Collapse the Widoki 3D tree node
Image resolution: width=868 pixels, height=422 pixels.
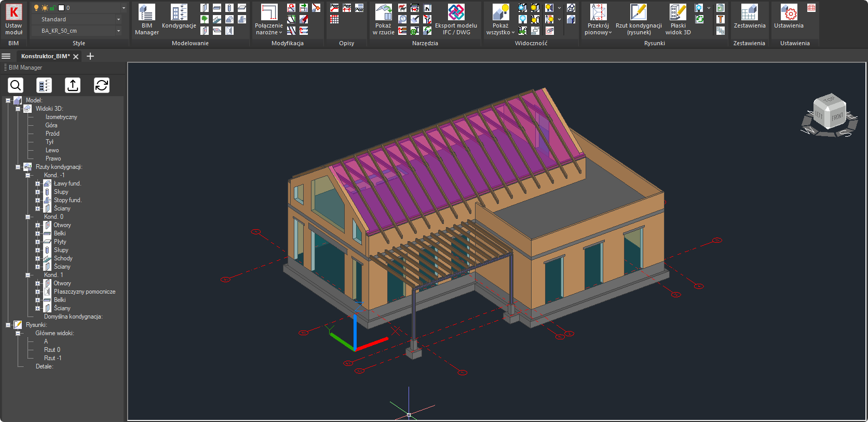pyautogui.click(x=18, y=109)
